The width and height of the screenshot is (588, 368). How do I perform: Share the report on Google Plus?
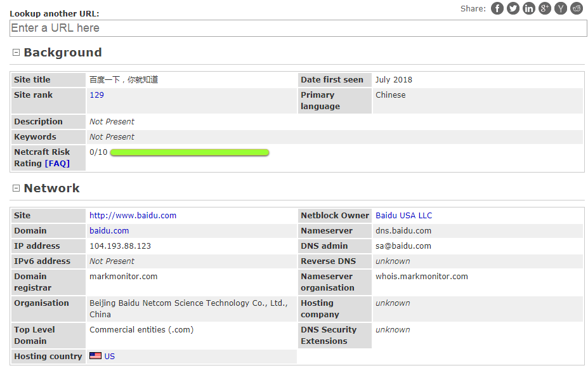tap(545, 8)
